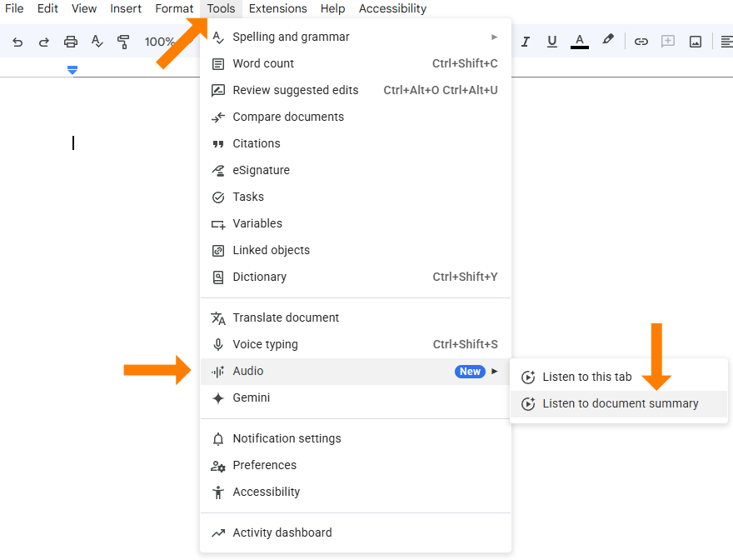Viewport: 733px width, 560px height.
Task: Open the Print icon
Action: click(71, 41)
